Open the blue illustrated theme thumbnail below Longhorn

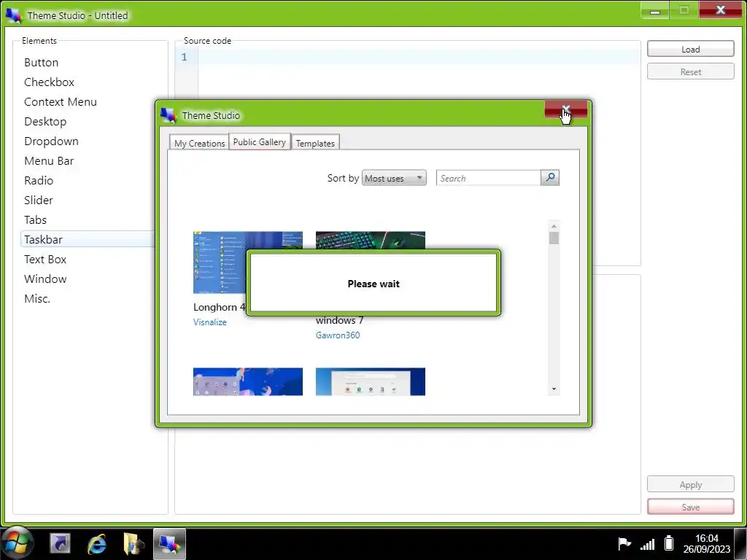pyautogui.click(x=248, y=381)
